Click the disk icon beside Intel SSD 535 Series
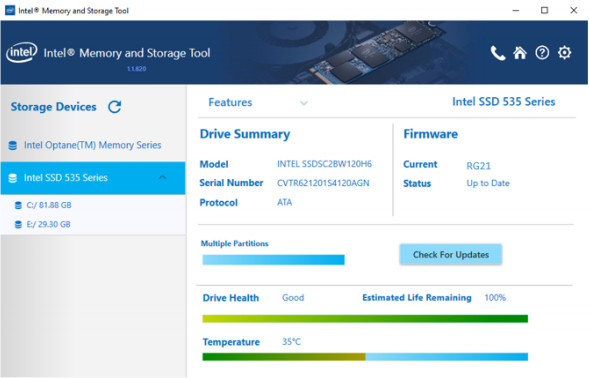 [x=13, y=178]
